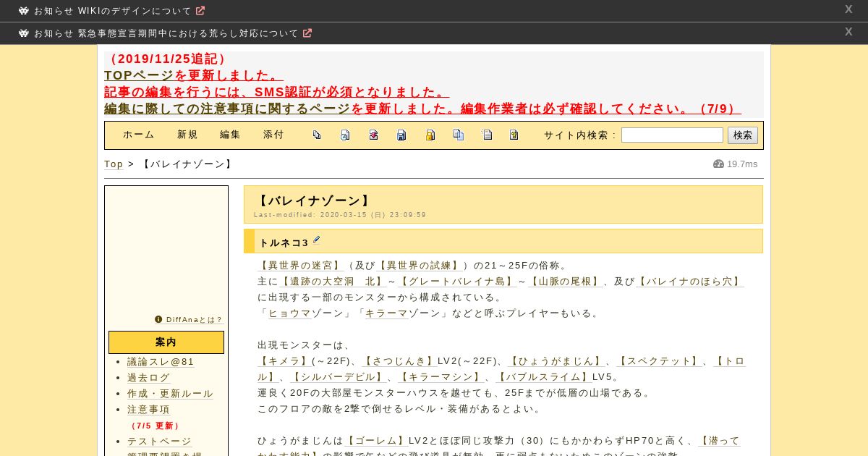Viewport: 868px width, 456px height.
Task: Open the ホーム menu item
Action: coord(139,135)
